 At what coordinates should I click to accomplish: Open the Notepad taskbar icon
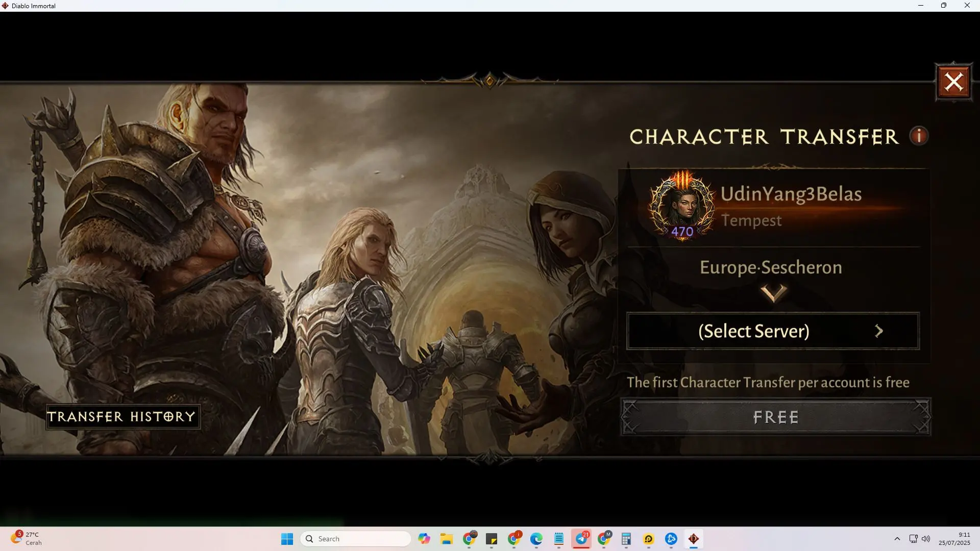point(559,539)
